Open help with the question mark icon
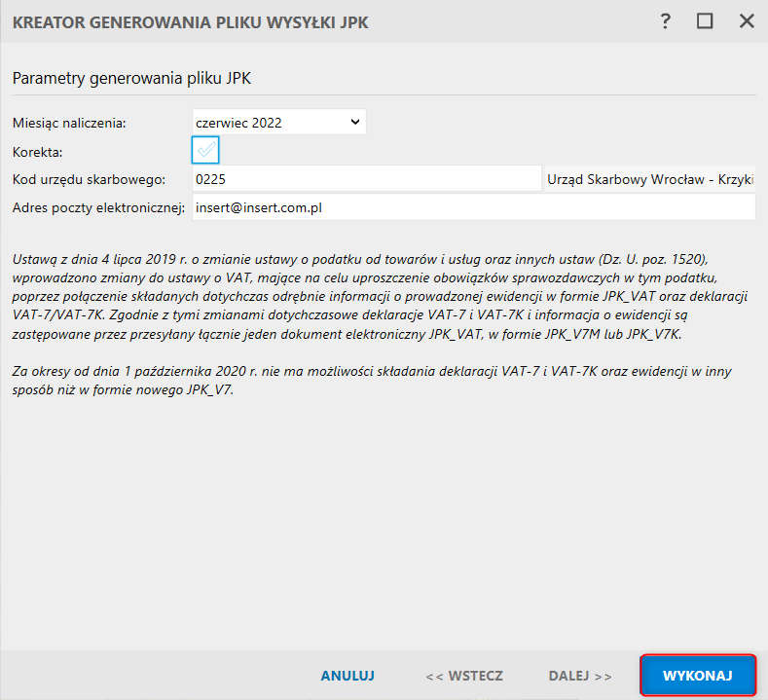The image size is (768, 700). tap(666, 20)
